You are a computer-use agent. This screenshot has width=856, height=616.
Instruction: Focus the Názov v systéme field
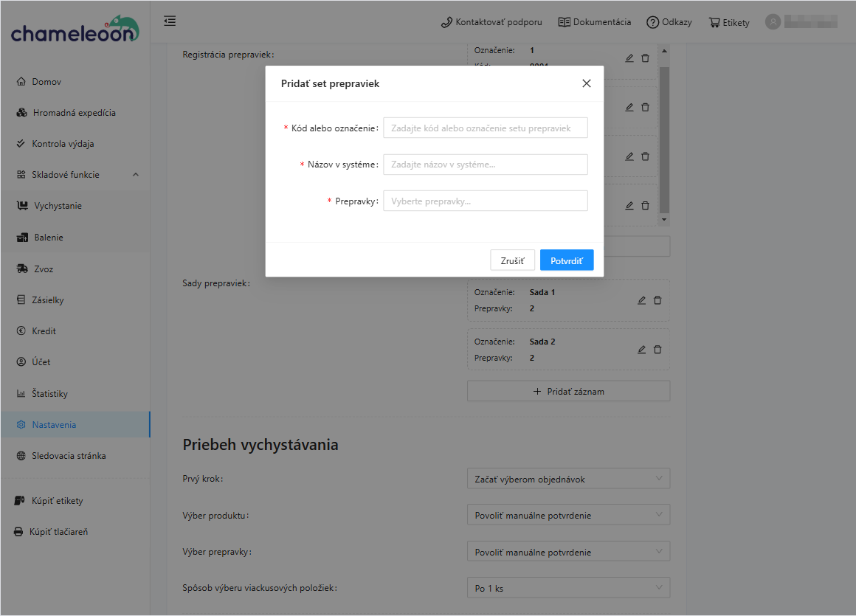click(x=485, y=165)
